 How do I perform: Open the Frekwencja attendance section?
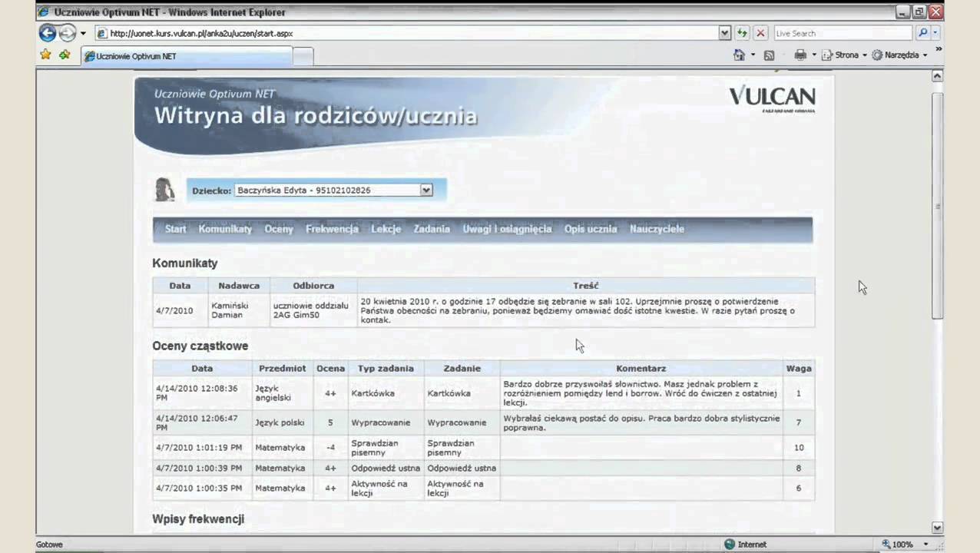click(332, 229)
